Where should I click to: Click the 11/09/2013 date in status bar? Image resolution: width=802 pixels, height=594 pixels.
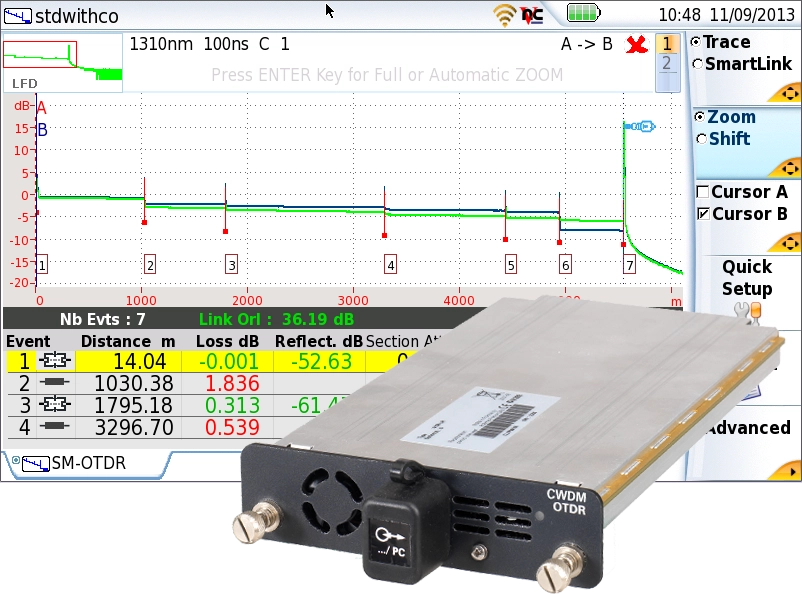pyautogui.click(x=752, y=14)
